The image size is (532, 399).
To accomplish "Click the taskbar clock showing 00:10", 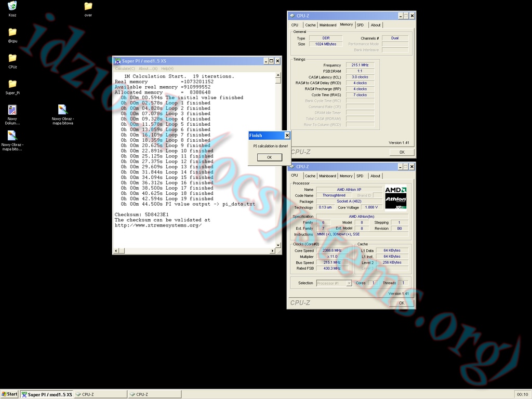I will click(x=523, y=395).
